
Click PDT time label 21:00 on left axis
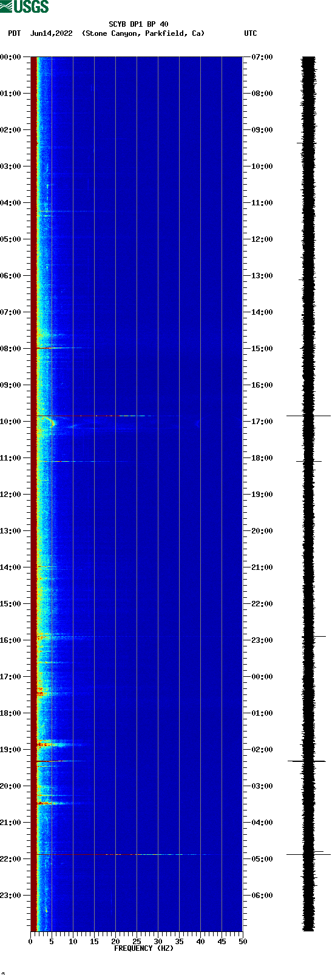11,823
